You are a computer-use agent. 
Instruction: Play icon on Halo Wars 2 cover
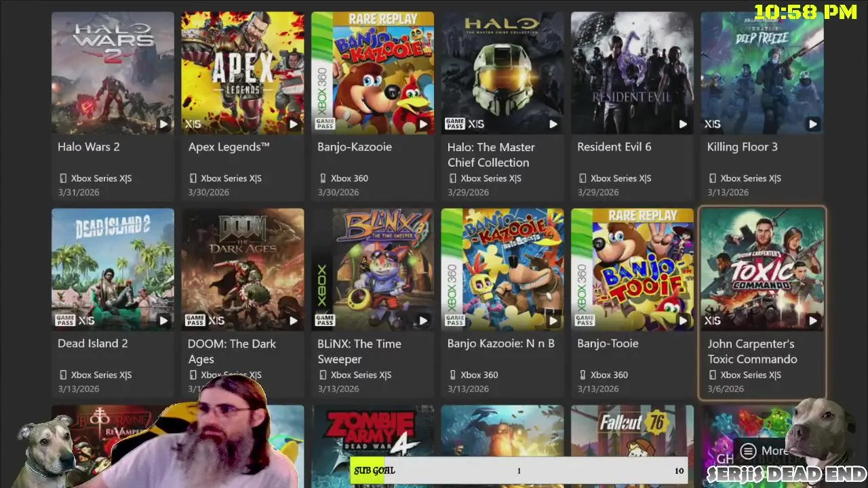coord(163,124)
